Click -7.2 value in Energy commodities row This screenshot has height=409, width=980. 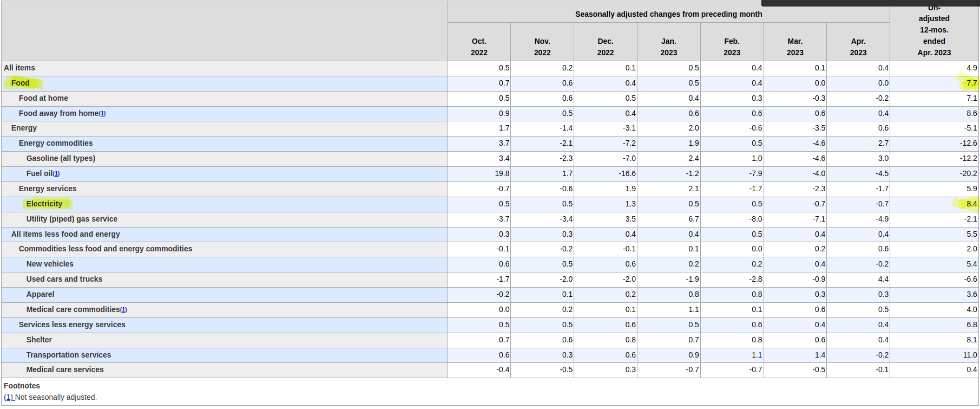(629, 143)
